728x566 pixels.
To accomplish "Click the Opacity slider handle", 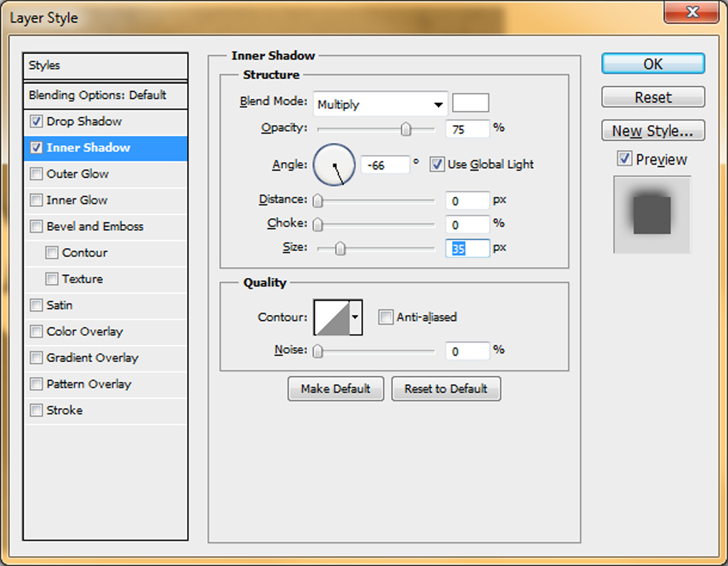I will pos(406,129).
